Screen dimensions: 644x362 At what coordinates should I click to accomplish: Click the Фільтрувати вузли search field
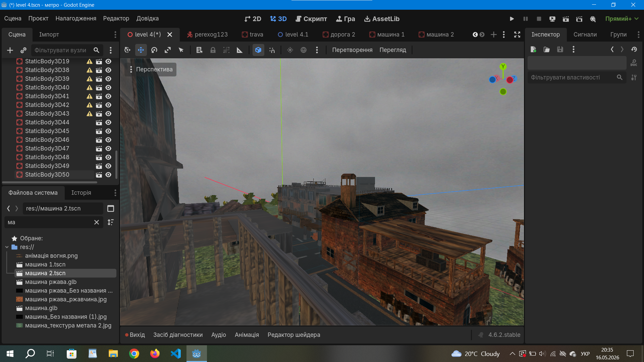67,50
